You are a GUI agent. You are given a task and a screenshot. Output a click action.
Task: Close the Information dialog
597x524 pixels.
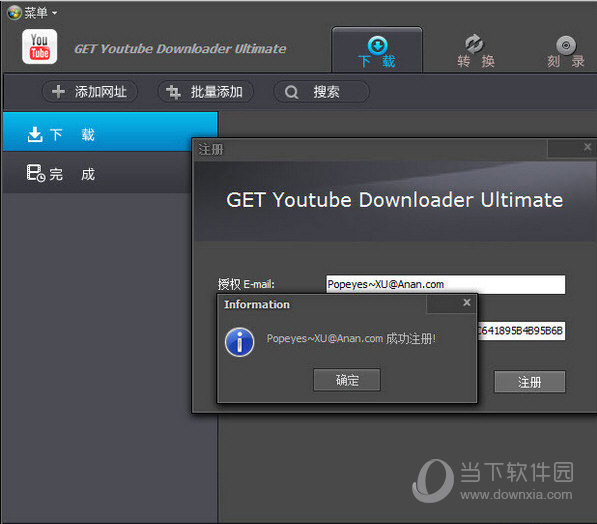(x=467, y=302)
